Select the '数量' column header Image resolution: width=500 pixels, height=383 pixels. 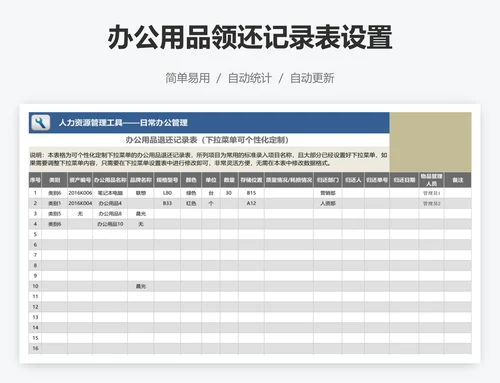tap(229, 180)
